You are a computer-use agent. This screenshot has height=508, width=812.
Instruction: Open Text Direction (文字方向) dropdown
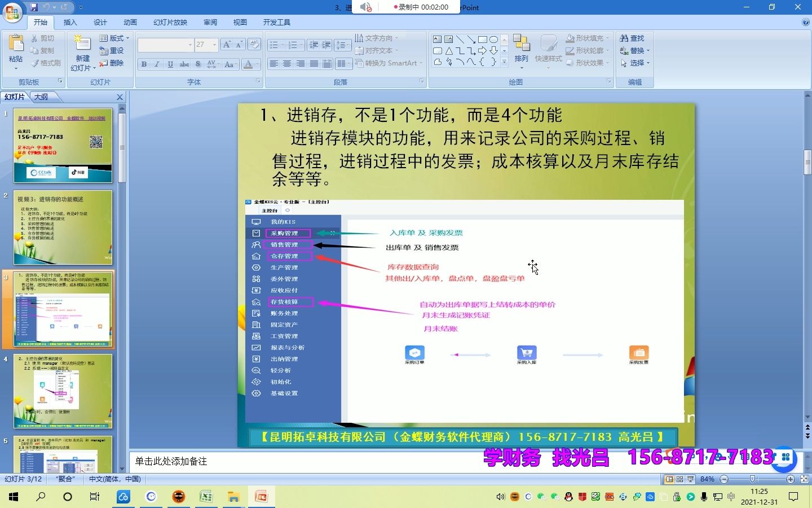377,38
